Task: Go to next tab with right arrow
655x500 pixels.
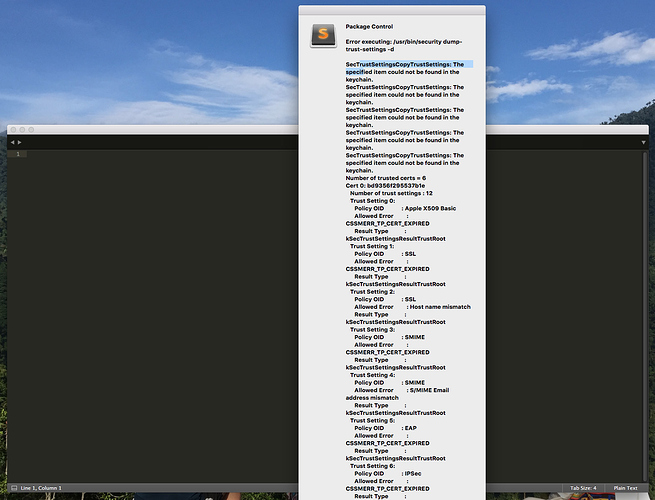Action: pos(19,142)
